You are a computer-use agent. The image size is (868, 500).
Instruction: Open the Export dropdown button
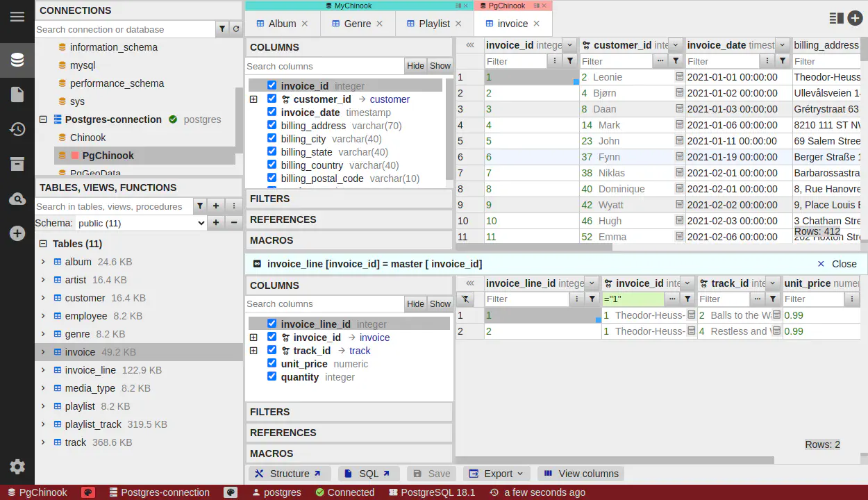click(x=496, y=474)
